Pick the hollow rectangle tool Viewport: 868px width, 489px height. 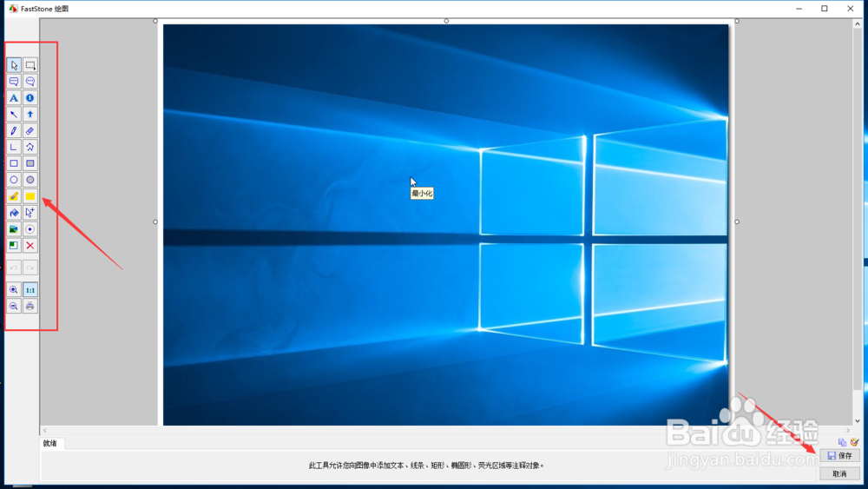pos(14,163)
